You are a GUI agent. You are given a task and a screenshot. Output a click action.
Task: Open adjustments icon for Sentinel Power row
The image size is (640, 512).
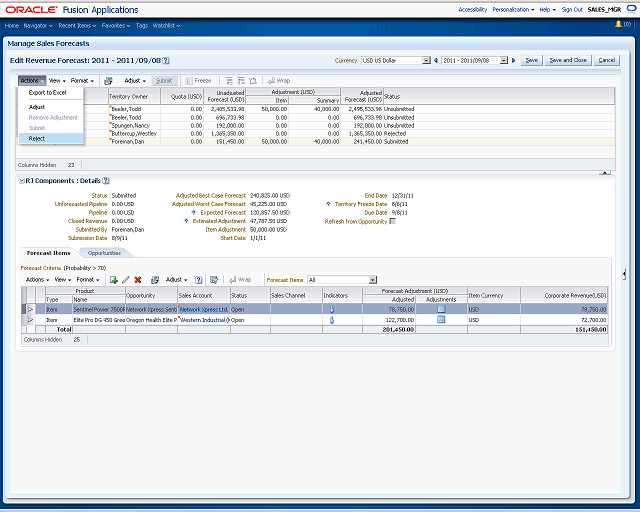coord(441,309)
